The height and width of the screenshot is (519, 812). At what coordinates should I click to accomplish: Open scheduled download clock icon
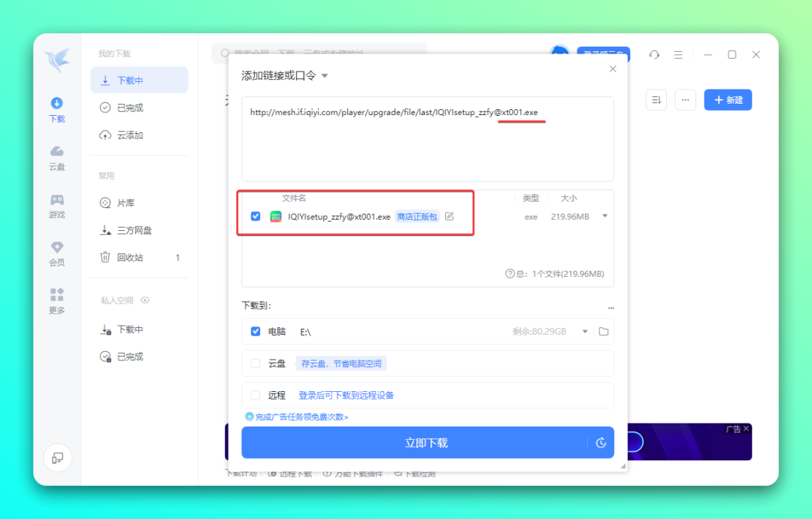pyautogui.click(x=601, y=443)
